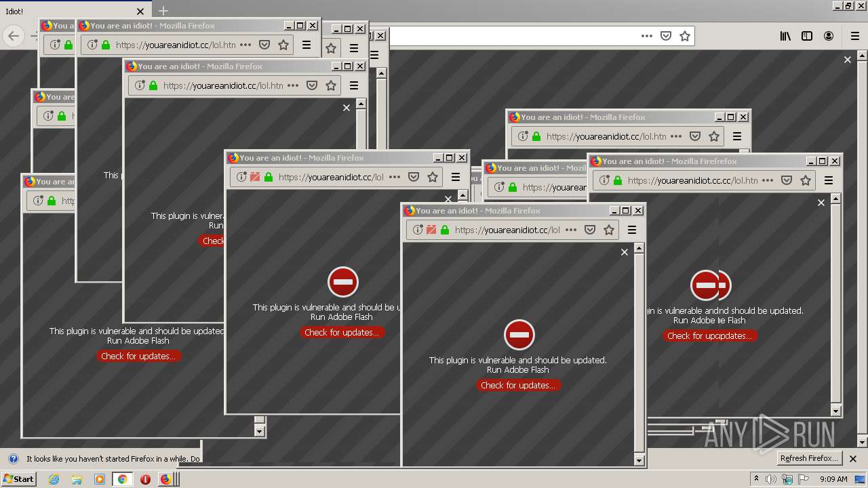
Task: Close the Refresh Firefox notification bar
Action: 853,459
